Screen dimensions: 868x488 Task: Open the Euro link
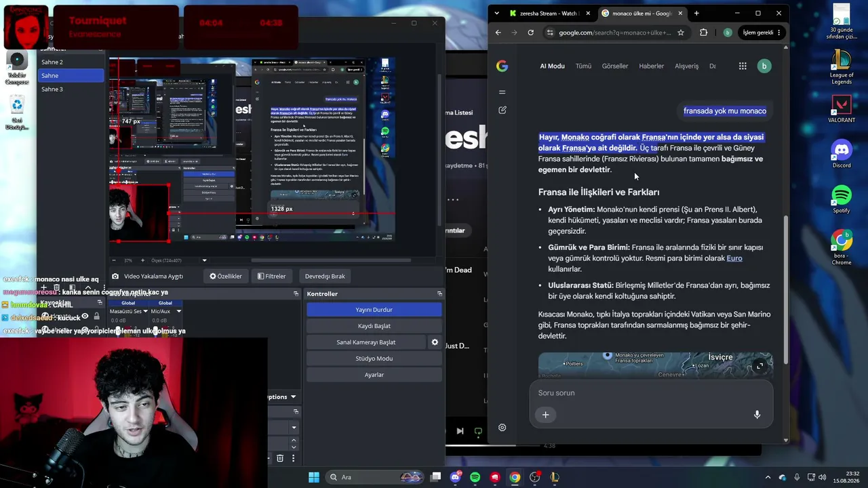point(734,258)
